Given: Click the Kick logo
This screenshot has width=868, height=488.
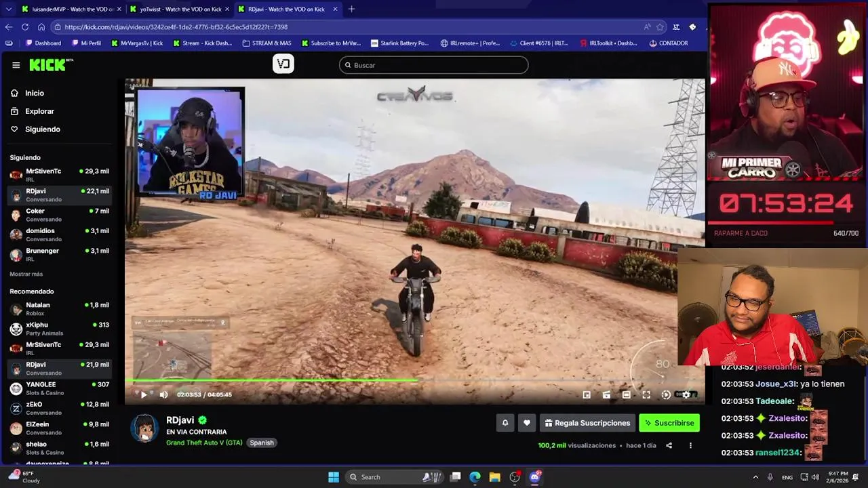Looking at the screenshot, I should 51,64.
